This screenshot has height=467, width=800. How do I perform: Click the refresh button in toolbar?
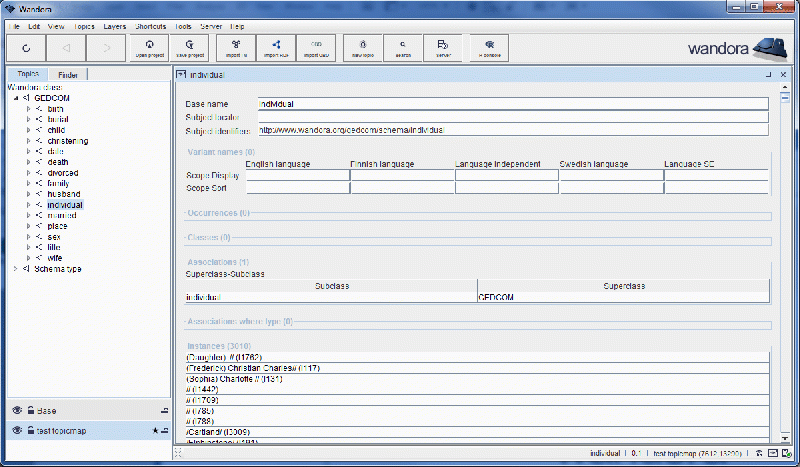point(26,48)
